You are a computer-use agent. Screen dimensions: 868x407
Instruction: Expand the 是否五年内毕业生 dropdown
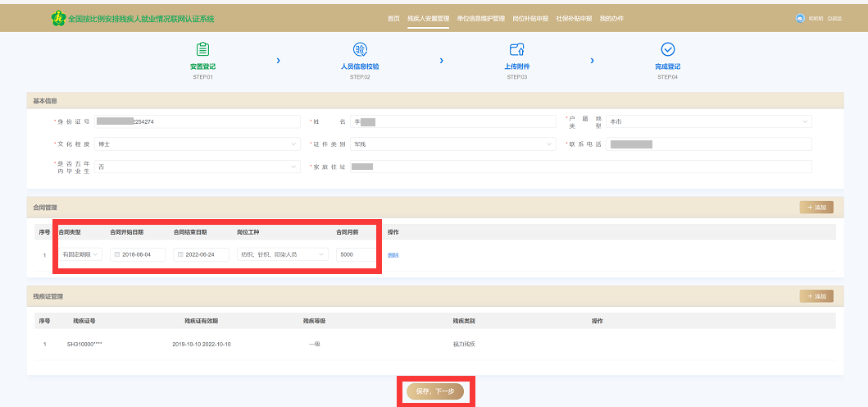point(197,167)
